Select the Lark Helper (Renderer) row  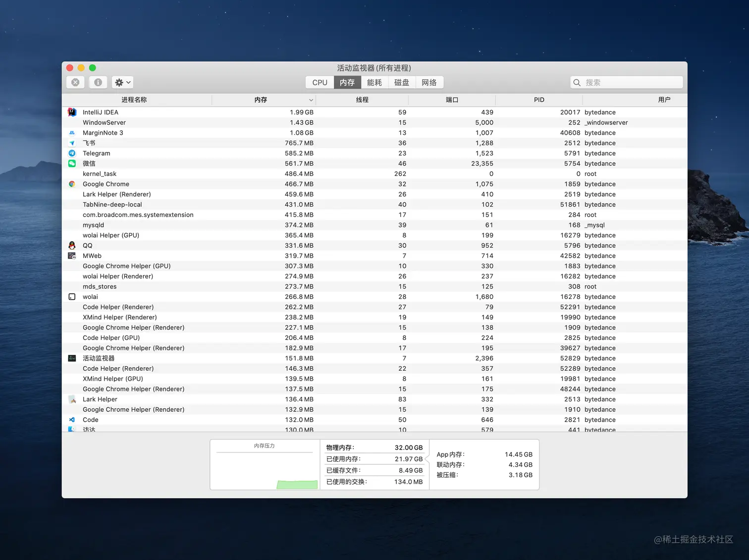click(374, 194)
